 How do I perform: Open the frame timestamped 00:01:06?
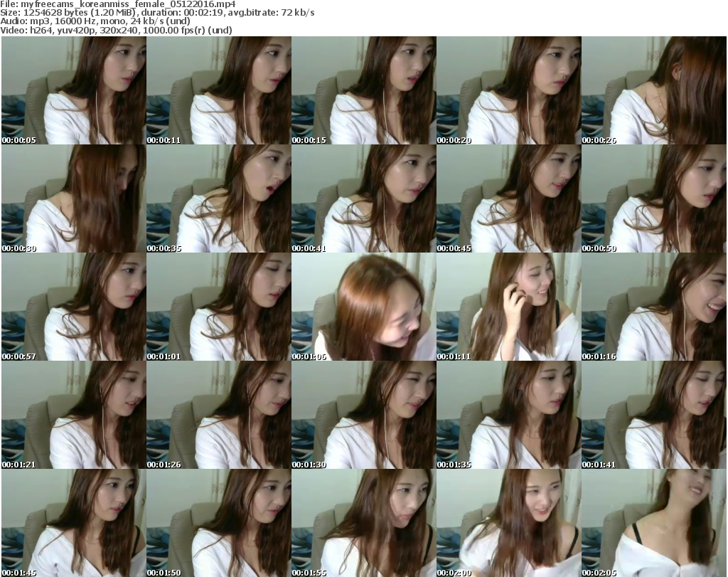click(364, 307)
